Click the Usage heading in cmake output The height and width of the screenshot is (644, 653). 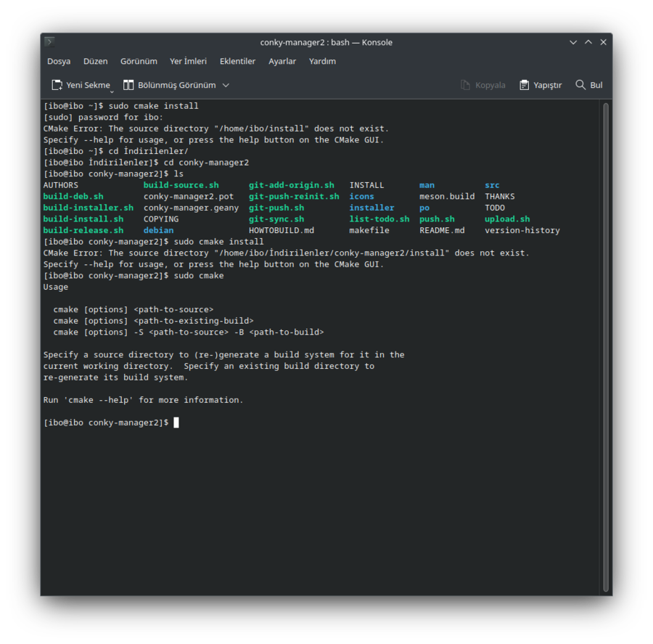pyautogui.click(x=56, y=287)
